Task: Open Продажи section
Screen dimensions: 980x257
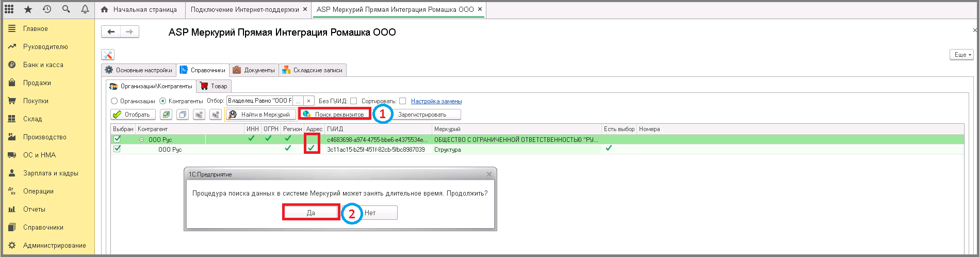Action: tap(37, 83)
